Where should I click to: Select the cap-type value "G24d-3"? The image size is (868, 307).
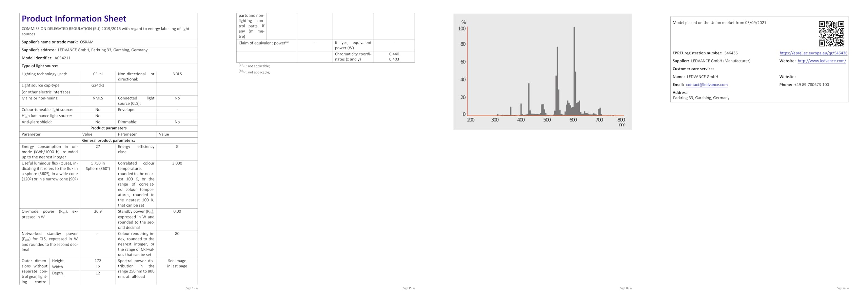pos(98,85)
